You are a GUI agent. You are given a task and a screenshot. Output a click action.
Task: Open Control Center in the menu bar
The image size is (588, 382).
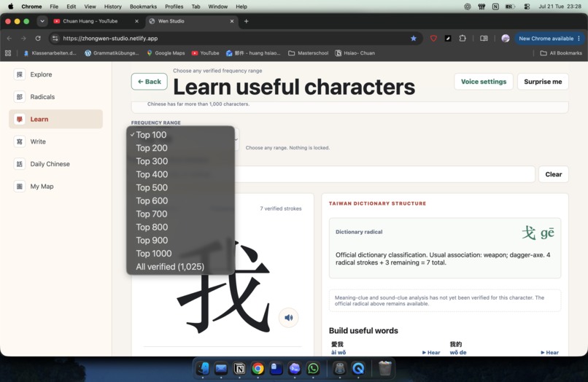coord(527,7)
